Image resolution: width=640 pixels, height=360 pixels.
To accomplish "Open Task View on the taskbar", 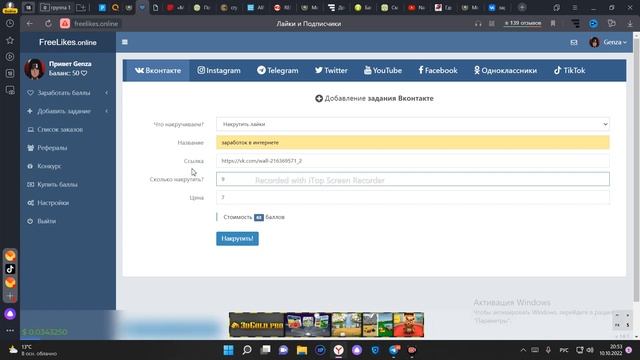I will tap(266, 350).
